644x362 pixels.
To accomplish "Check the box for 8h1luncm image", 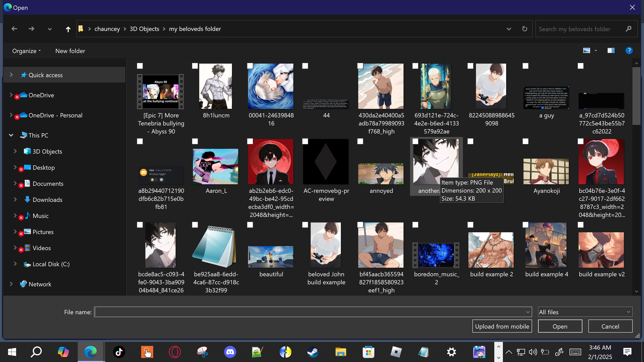I will click(195, 66).
